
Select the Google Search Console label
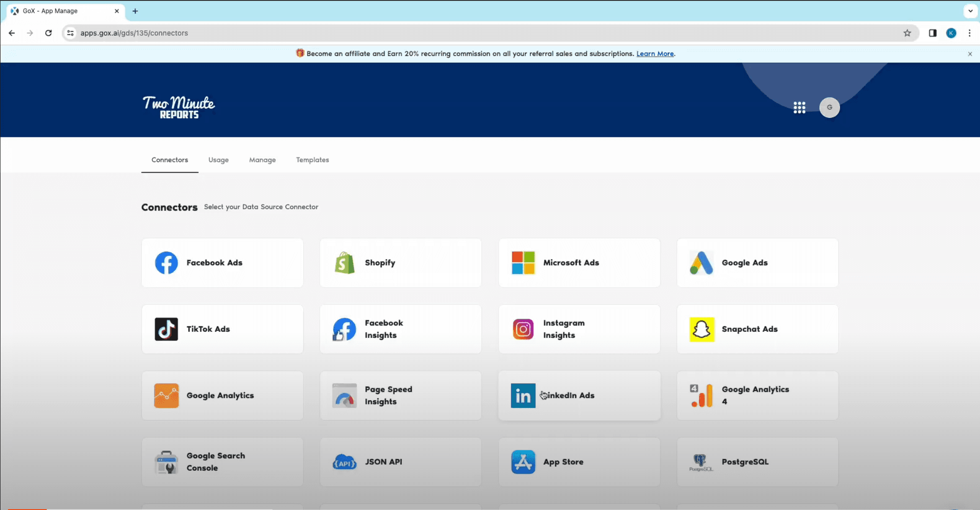pos(215,462)
